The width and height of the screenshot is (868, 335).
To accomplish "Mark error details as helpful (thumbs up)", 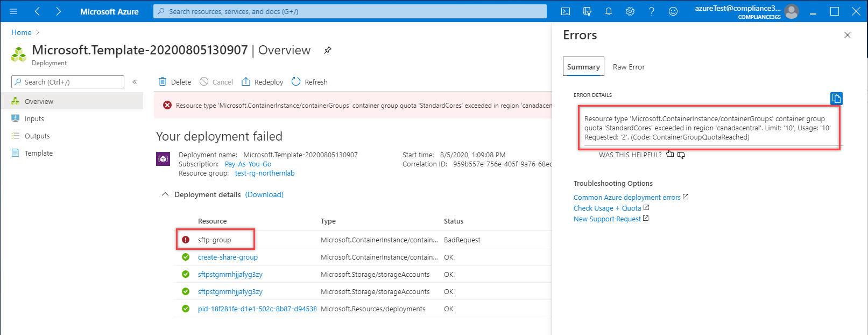I will pos(670,155).
